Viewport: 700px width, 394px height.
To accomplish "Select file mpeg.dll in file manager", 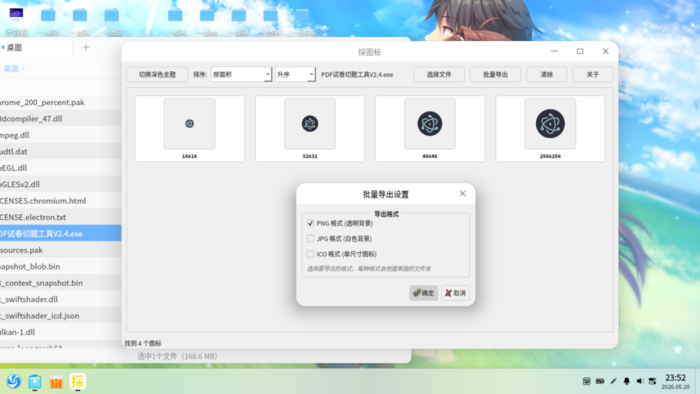I will 60,135.
